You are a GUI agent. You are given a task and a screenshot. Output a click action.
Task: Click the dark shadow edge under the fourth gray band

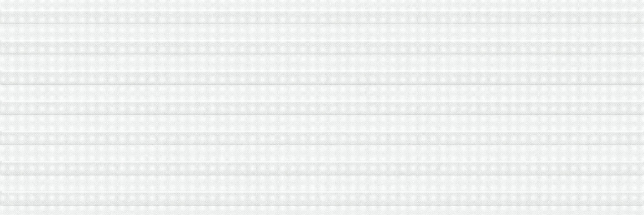[322, 115]
